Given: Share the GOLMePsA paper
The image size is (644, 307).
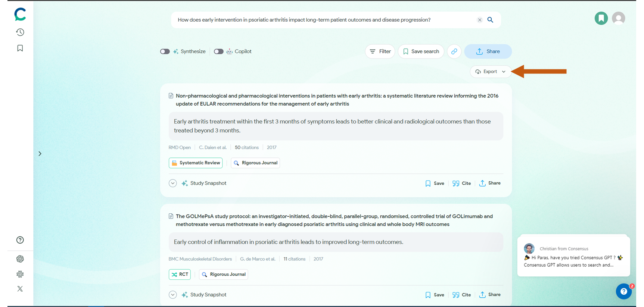Looking at the screenshot, I should [x=490, y=295].
